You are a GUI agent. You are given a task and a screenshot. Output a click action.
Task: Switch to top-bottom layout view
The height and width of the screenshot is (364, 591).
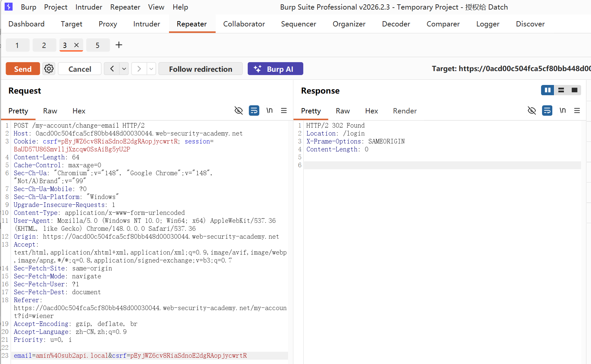point(561,90)
